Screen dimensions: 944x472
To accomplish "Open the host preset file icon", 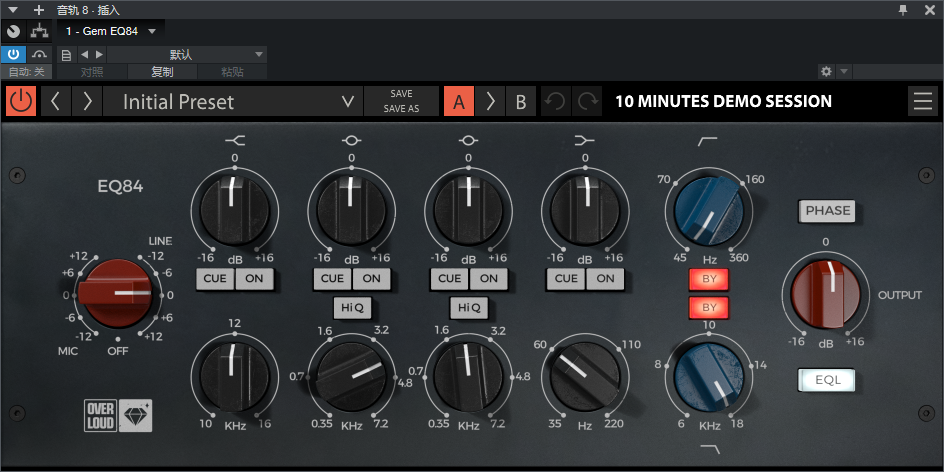I will coord(67,55).
